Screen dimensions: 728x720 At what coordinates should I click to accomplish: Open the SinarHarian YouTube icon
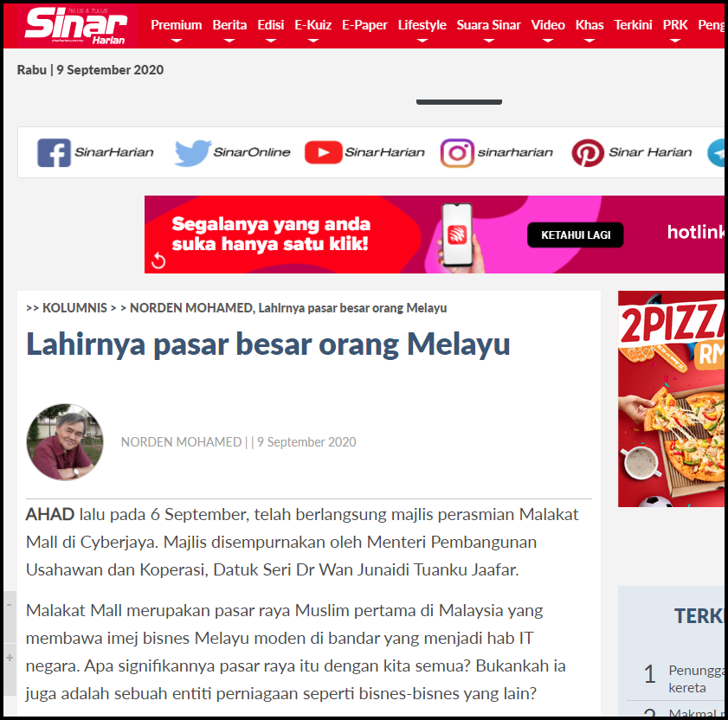coord(323,152)
